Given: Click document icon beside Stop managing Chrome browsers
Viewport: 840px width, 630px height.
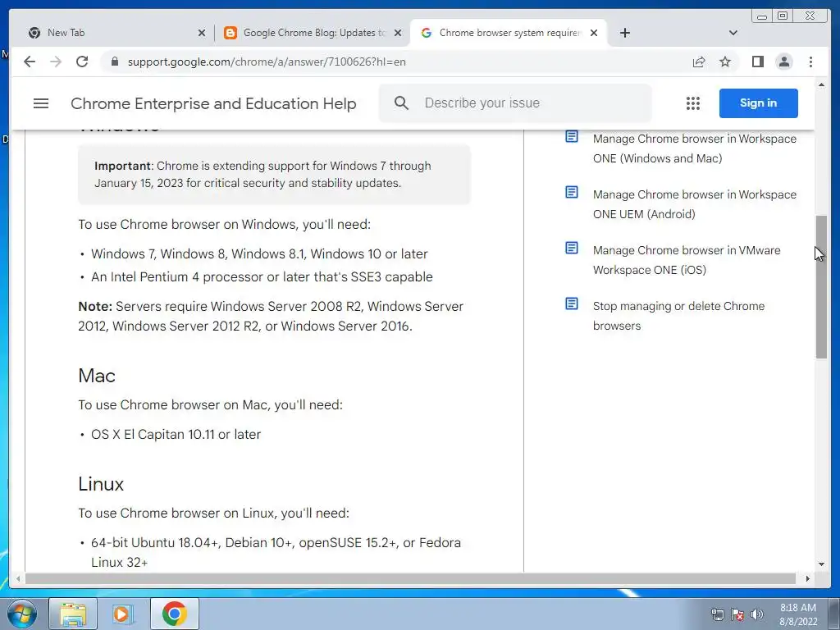Looking at the screenshot, I should 572,304.
